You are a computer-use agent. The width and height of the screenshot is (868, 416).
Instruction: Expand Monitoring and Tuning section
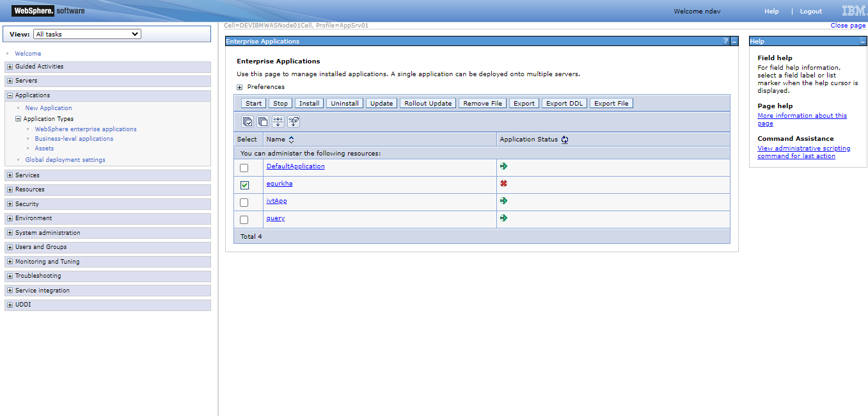pos(10,262)
